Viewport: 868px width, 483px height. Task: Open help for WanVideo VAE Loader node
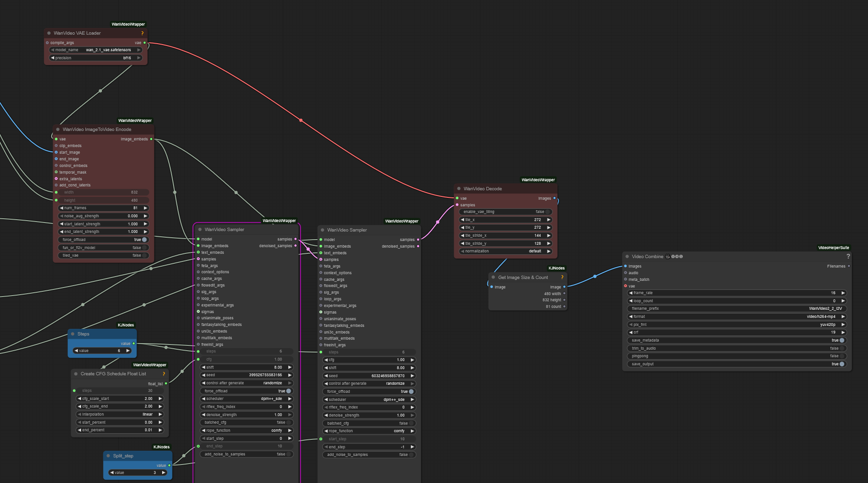pos(142,33)
